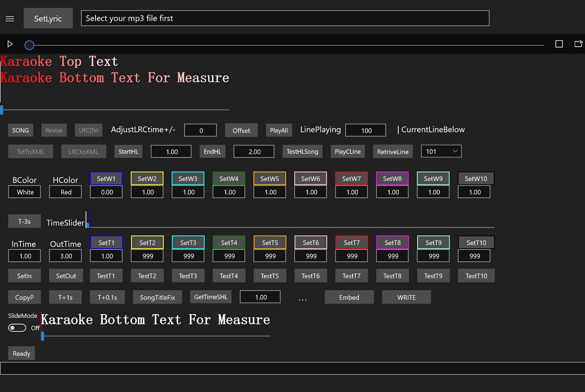
Task: Click the play icon in media bar
Action: pos(10,44)
